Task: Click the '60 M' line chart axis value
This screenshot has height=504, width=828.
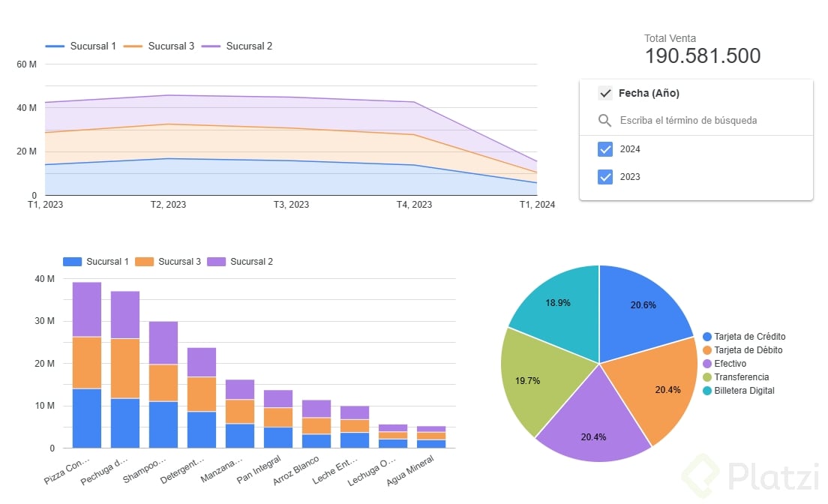Action: coord(26,64)
